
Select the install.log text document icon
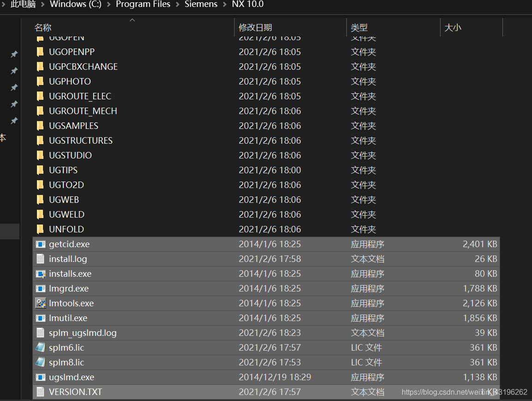point(40,259)
